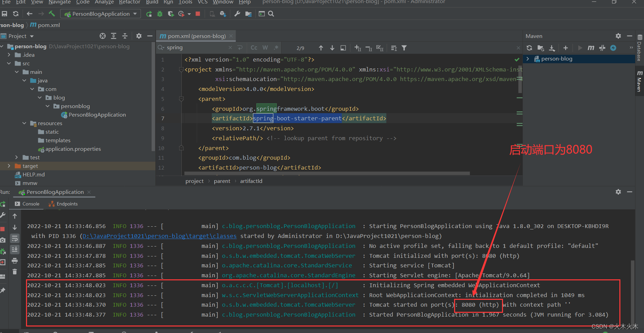Screen dimensions: 644x333
Task: Click the locate-in-project target icon
Action: click(103, 36)
